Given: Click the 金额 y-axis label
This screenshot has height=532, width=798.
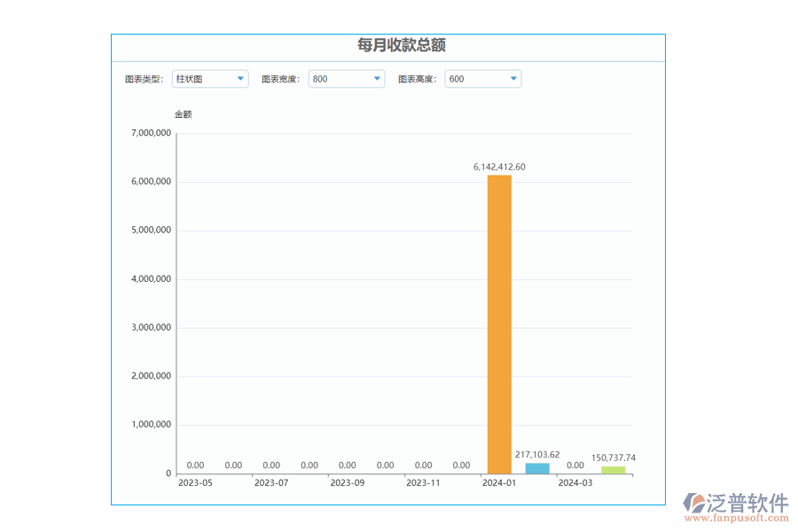Looking at the screenshot, I should coord(183,113).
